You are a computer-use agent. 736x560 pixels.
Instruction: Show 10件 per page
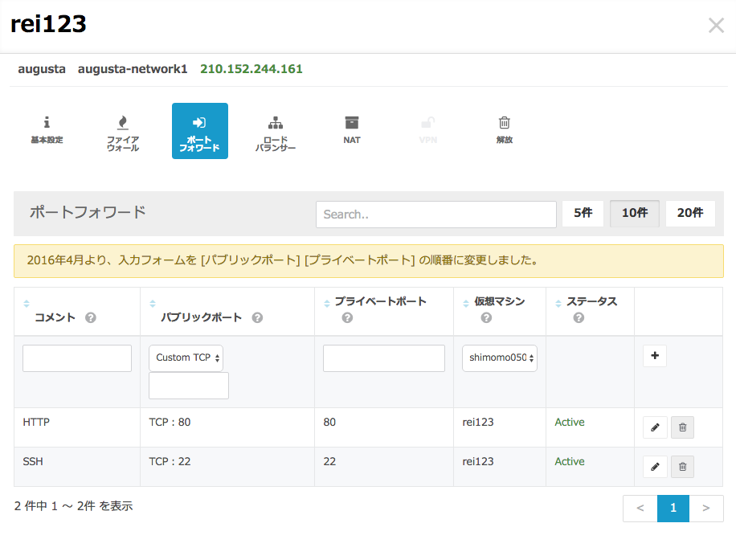[x=635, y=213]
